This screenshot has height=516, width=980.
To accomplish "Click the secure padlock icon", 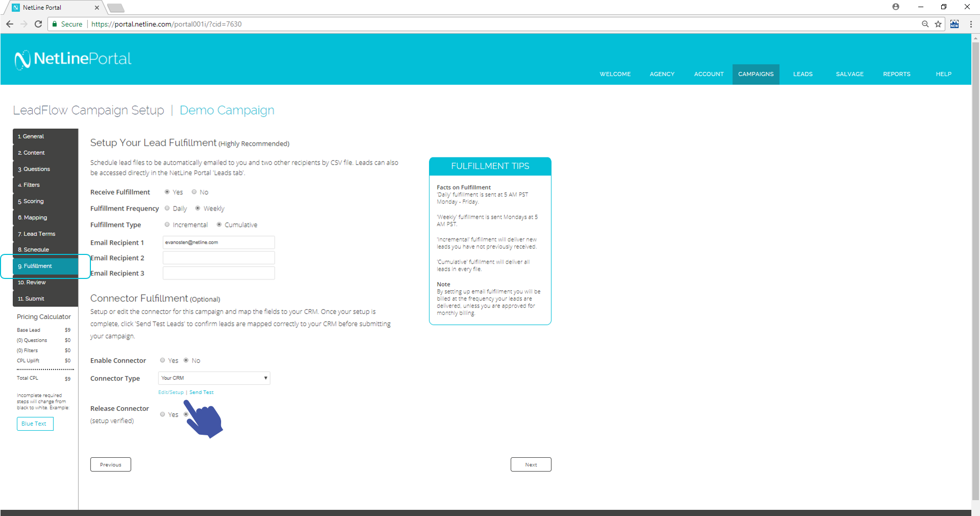I will tap(55, 24).
